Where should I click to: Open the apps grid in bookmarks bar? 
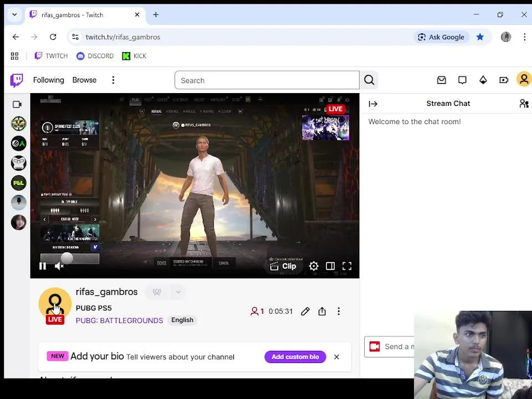coord(14,56)
